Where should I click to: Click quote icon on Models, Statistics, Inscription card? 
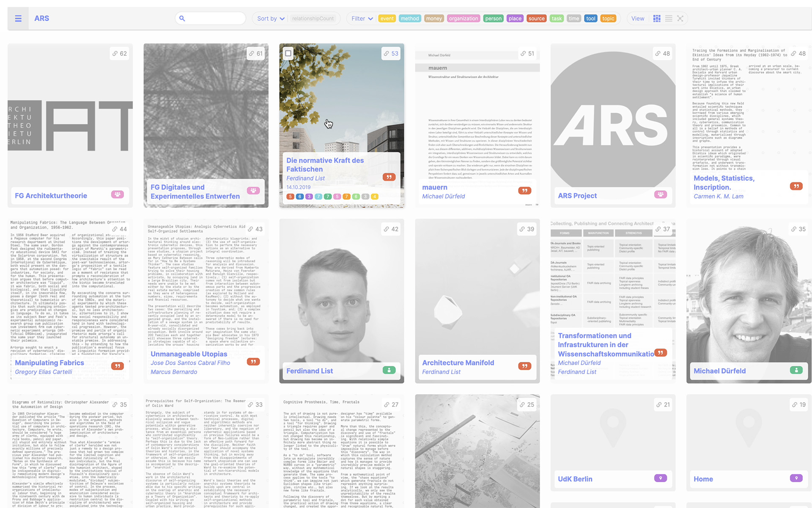coord(796,186)
